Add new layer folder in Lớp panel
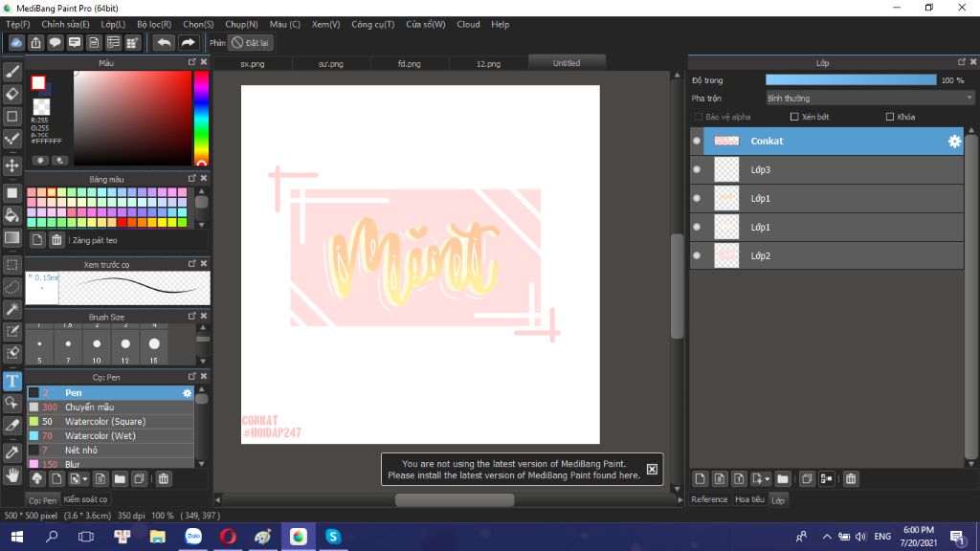Image resolution: width=980 pixels, height=551 pixels. 783,479
